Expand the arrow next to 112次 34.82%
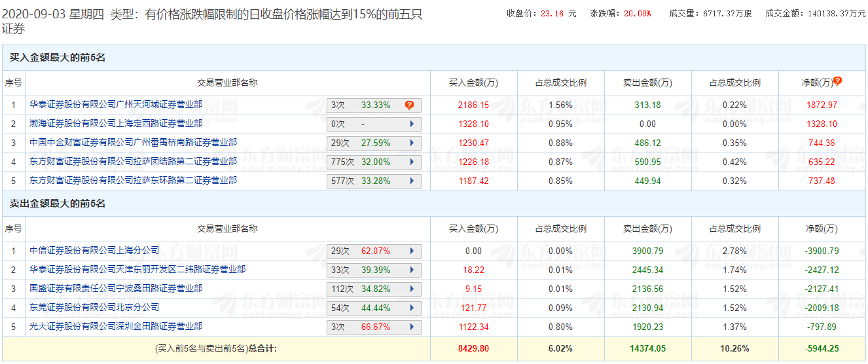Image resolution: width=868 pixels, height=364 pixels. tap(411, 289)
